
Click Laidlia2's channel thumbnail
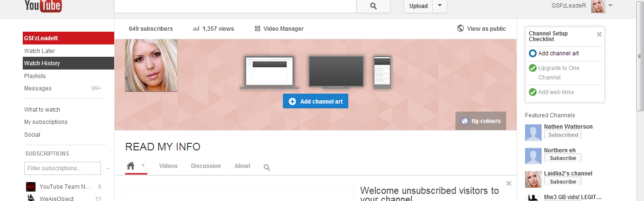click(x=533, y=179)
